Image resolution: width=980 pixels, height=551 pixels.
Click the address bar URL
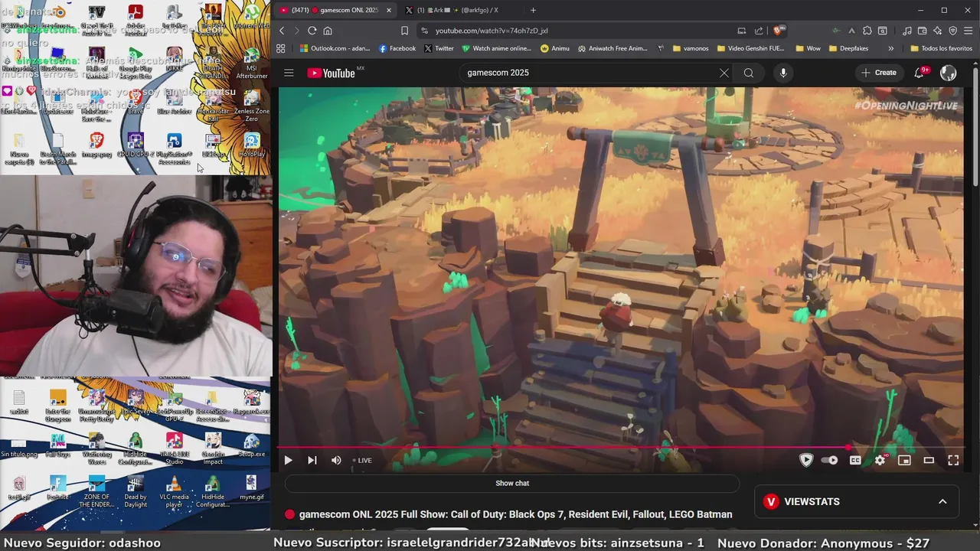click(492, 31)
